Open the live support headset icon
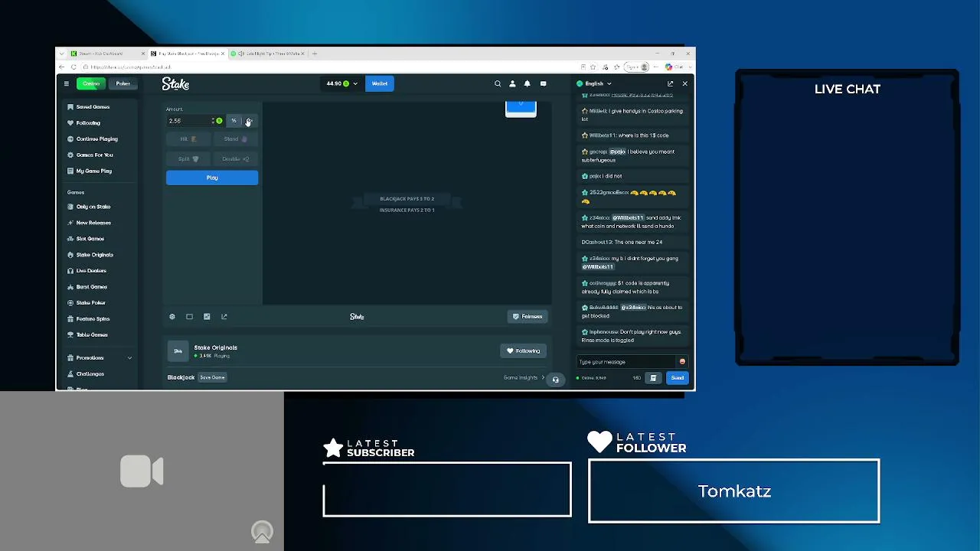Screen dimensions: 980x551 click(556, 380)
